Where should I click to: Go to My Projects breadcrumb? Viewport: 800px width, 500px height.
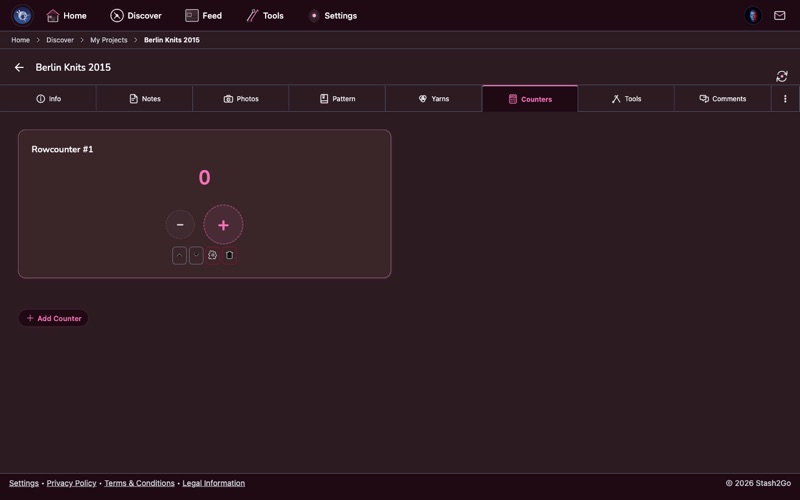point(108,40)
